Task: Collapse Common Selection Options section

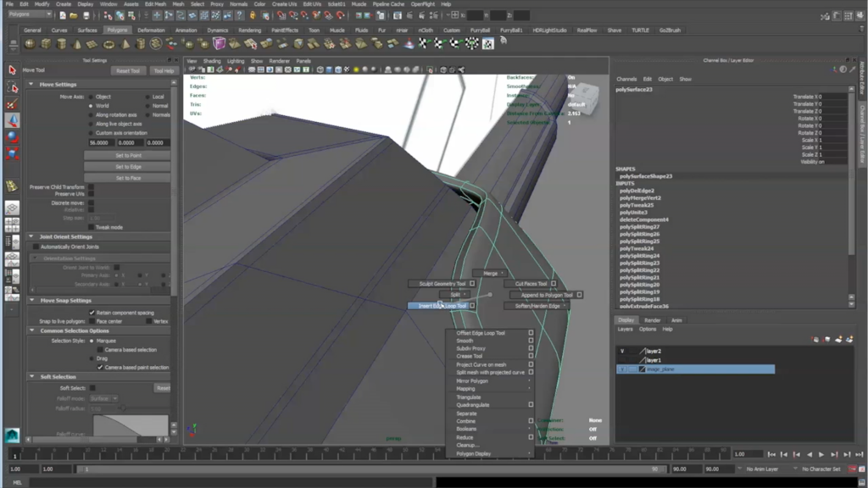Action: pos(31,331)
